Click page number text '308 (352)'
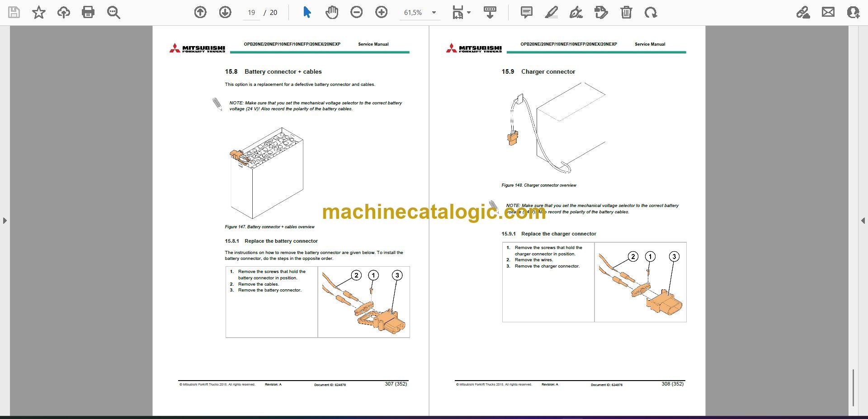Image resolution: width=868 pixels, height=419 pixels. (673, 384)
